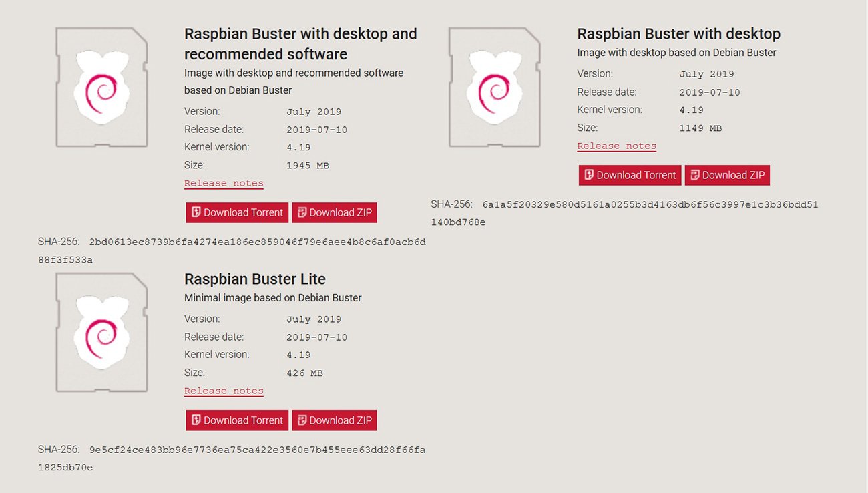
Task: Download ZIP for Buster with recommended software
Action: (335, 212)
